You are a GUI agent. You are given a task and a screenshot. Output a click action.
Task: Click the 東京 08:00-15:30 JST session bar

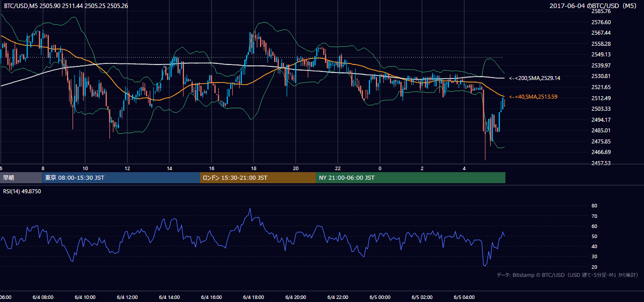click(121, 178)
